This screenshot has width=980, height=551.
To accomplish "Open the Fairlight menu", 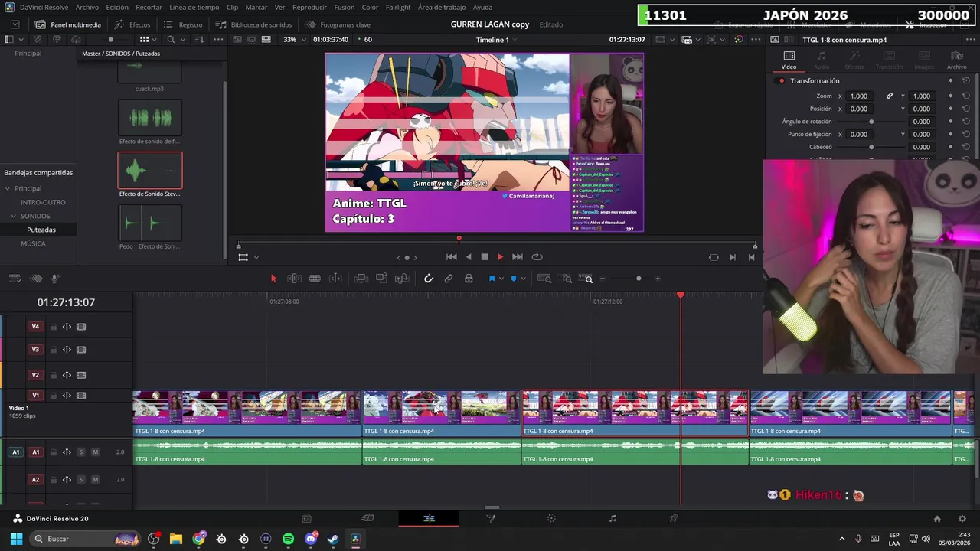I will tap(398, 7).
